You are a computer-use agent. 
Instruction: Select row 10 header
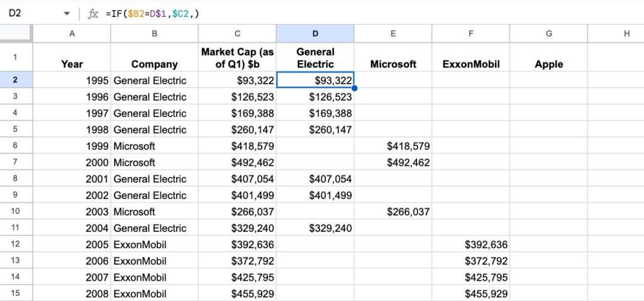pyautogui.click(x=15, y=212)
